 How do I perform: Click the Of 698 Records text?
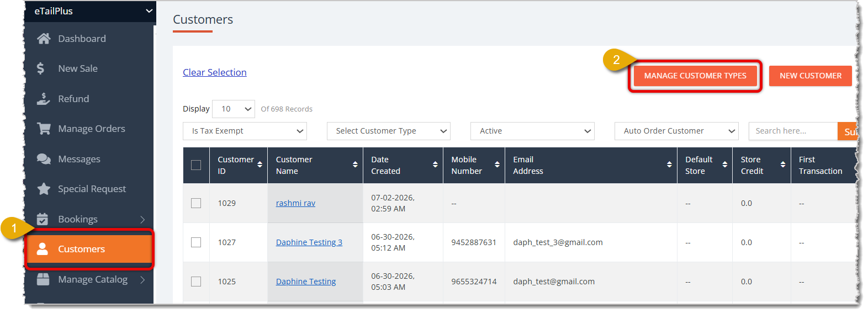(x=287, y=109)
